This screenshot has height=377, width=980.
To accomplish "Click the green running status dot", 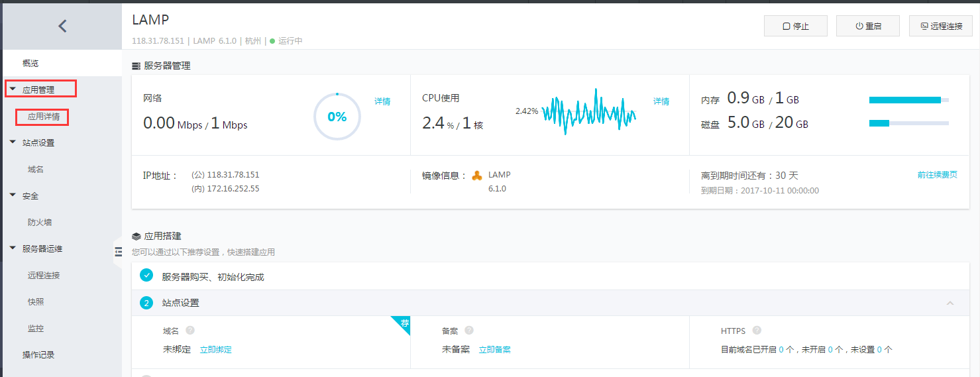I will pos(272,41).
